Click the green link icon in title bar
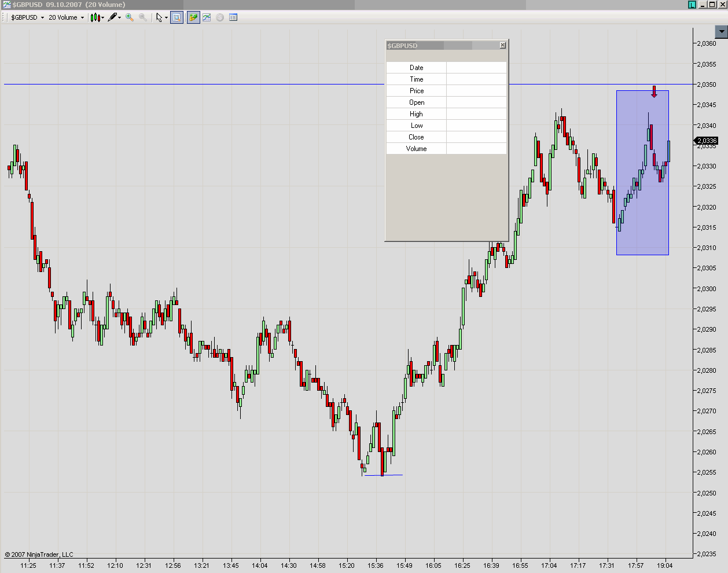Image resolution: width=728 pixels, height=573 pixels. point(692,5)
